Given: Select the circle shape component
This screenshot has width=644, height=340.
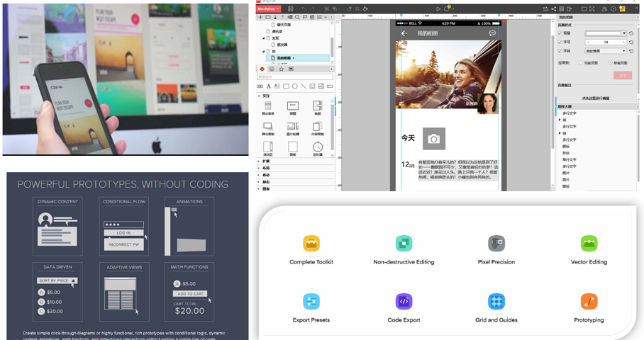Looking at the screenshot, I should coord(294,86).
